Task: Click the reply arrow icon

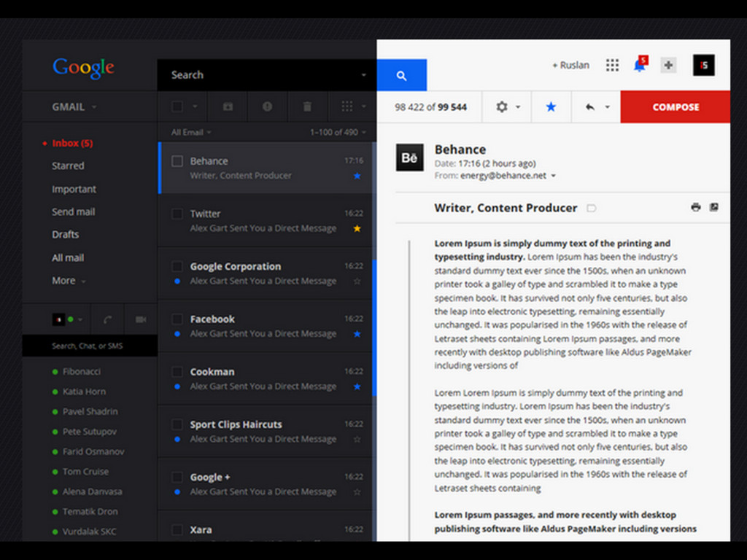Action: tap(589, 106)
